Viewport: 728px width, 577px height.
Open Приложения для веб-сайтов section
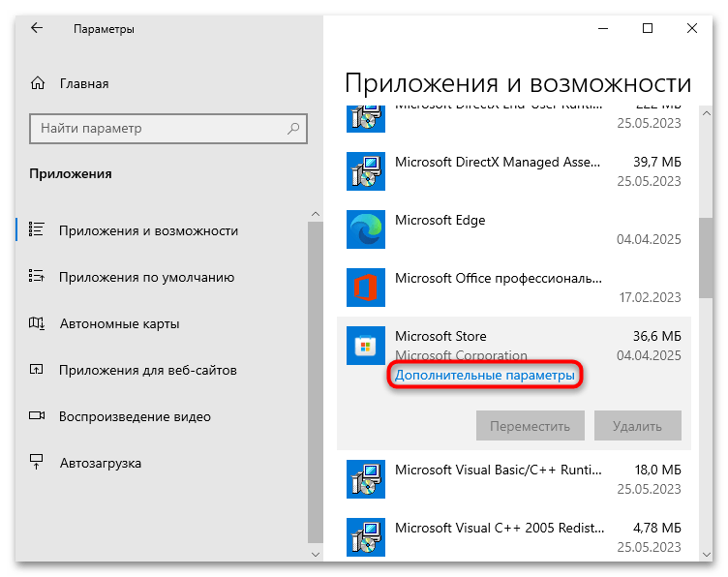tap(148, 370)
